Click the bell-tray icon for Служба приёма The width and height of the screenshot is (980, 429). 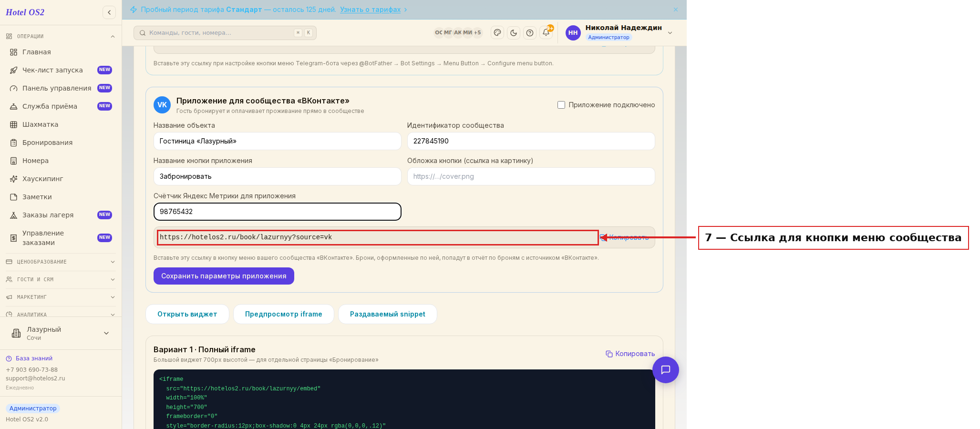(x=14, y=106)
